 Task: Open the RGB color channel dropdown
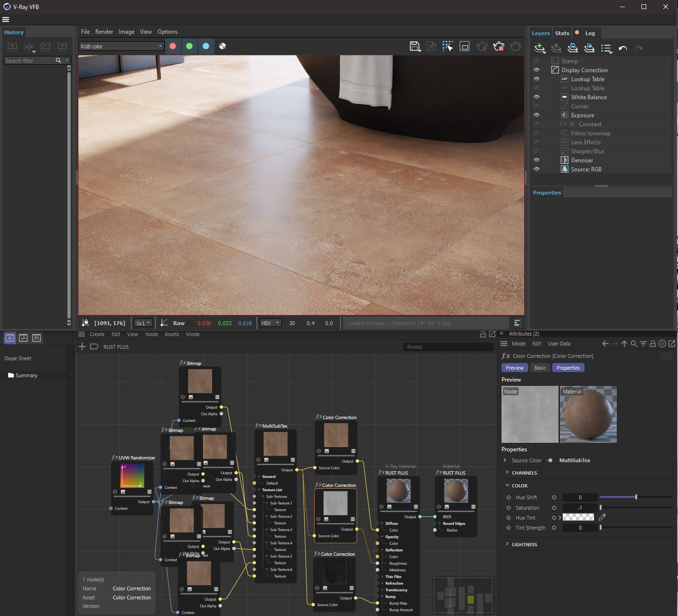[121, 46]
